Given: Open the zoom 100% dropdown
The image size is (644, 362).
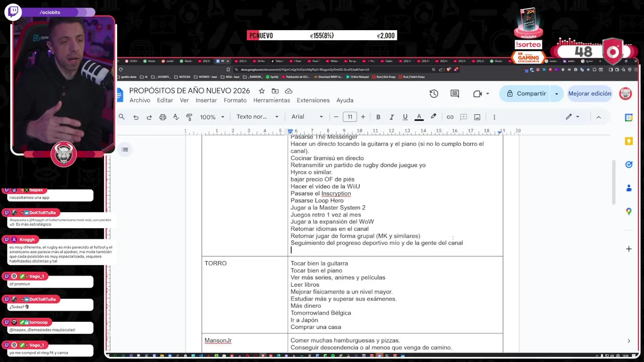Looking at the screenshot, I should [x=212, y=117].
